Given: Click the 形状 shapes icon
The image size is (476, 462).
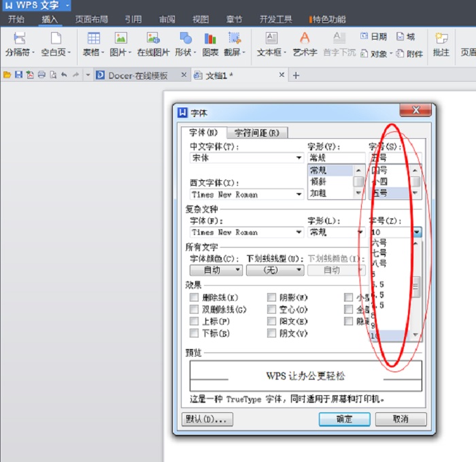Looking at the screenshot, I should (x=185, y=39).
